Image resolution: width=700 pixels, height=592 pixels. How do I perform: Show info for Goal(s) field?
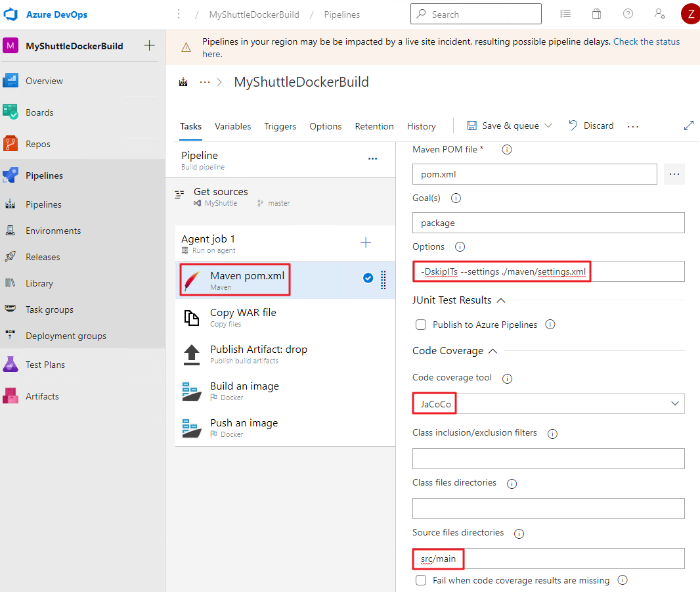[456, 198]
